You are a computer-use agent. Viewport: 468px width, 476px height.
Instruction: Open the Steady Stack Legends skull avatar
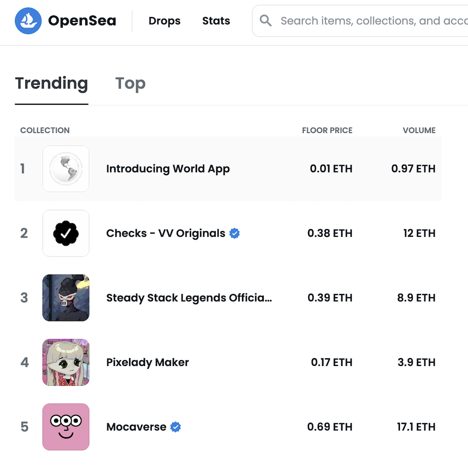pyautogui.click(x=66, y=298)
